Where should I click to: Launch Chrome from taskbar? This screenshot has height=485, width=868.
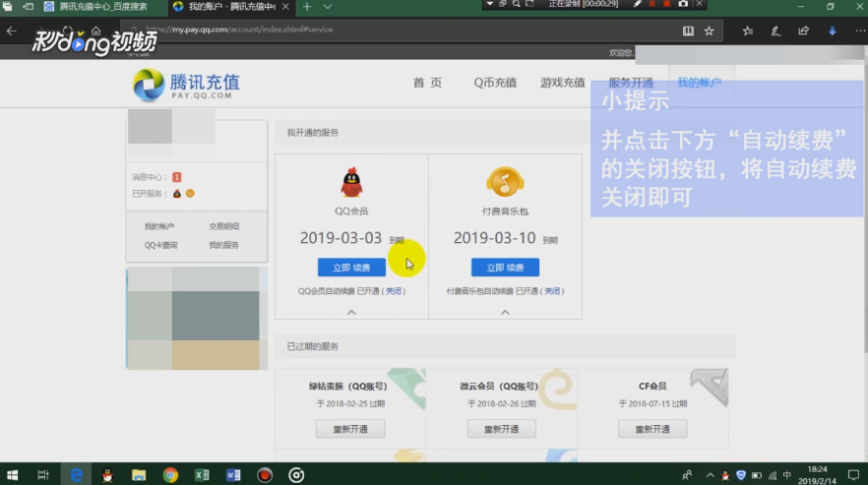coord(170,475)
